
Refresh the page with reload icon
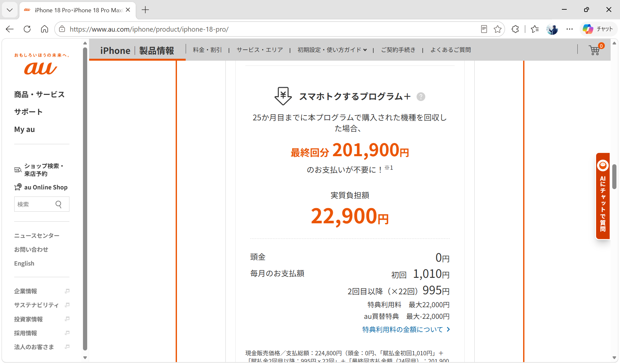tap(27, 29)
